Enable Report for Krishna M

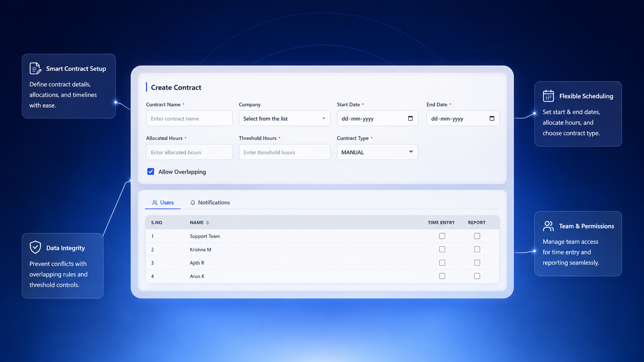pyautogui.click(x=477, y=249)
